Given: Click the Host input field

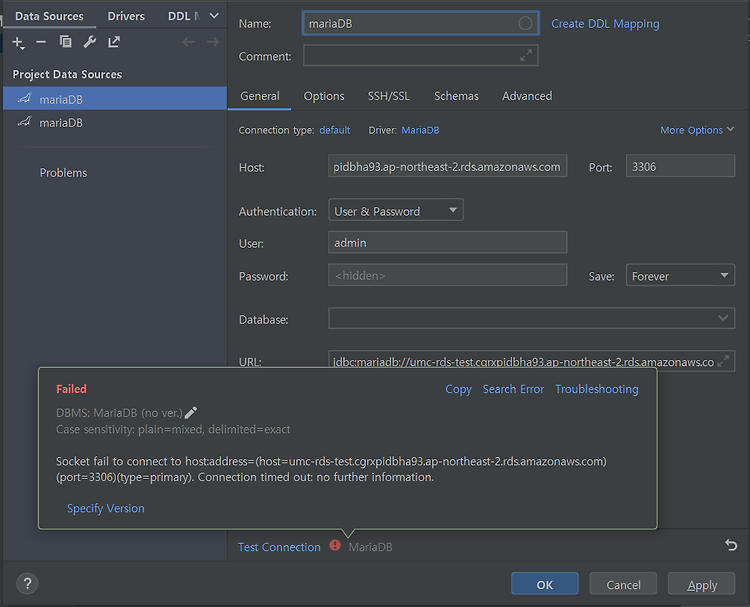Looking at the screenshot, I should 447,166.
